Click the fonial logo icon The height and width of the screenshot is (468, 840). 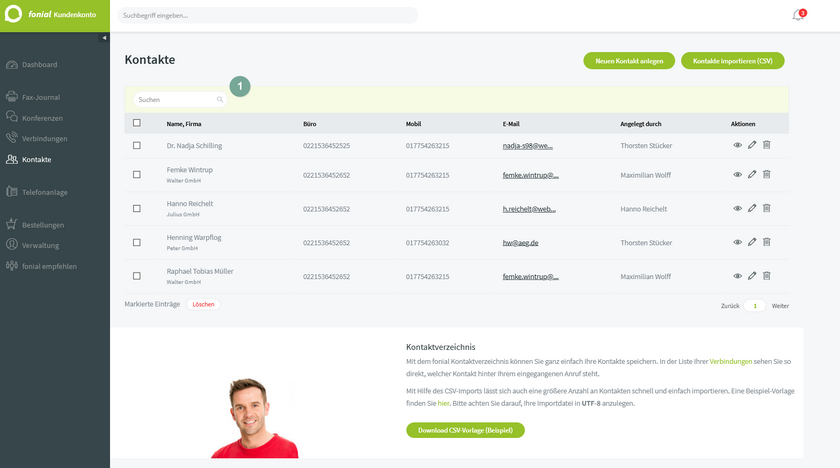(x=14, y=16)
